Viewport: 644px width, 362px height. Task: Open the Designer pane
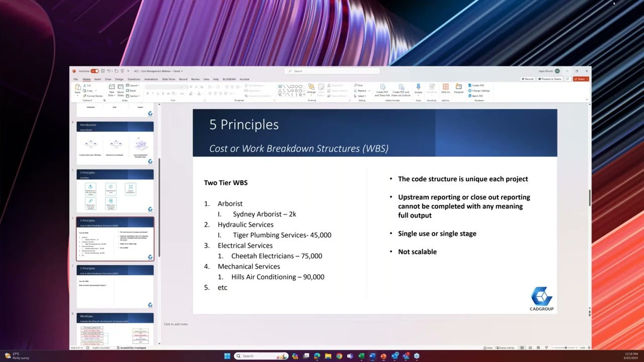[x=459, y=89]
